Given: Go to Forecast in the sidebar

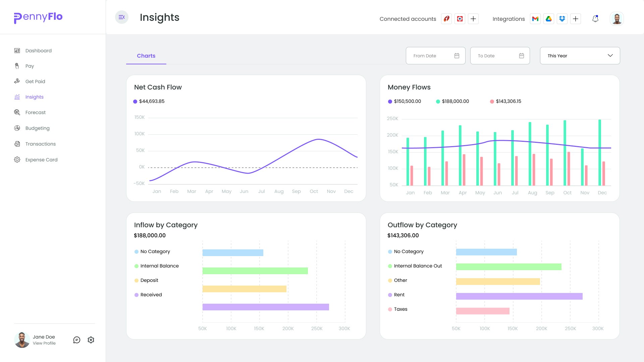Looking at the screenshot, I should (x=35, y=112).
